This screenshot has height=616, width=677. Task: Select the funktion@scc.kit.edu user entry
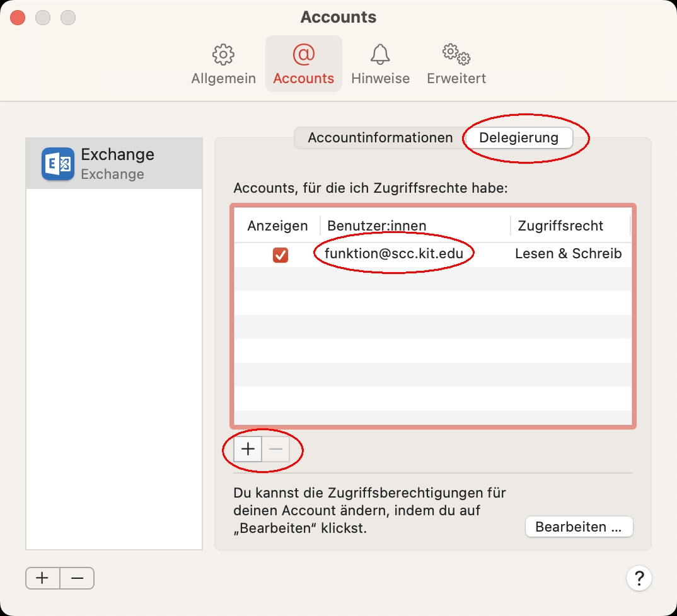tap(394, 254)
